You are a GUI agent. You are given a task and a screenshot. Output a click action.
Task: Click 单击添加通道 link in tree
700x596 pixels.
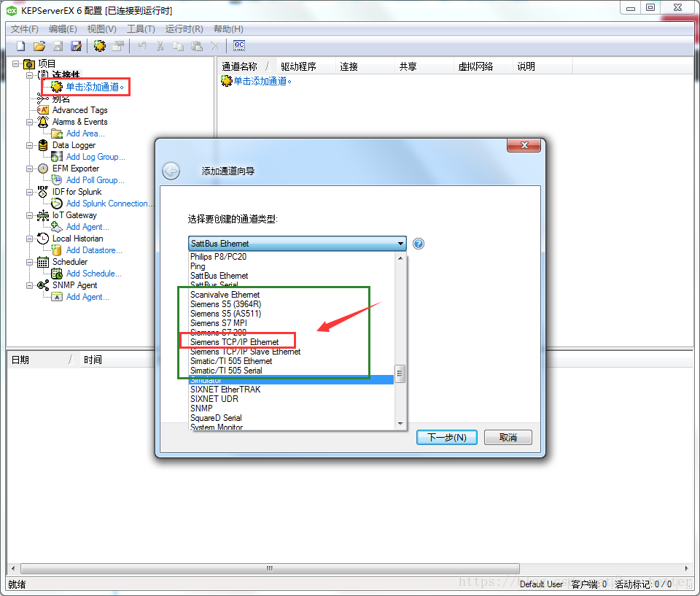95,87
